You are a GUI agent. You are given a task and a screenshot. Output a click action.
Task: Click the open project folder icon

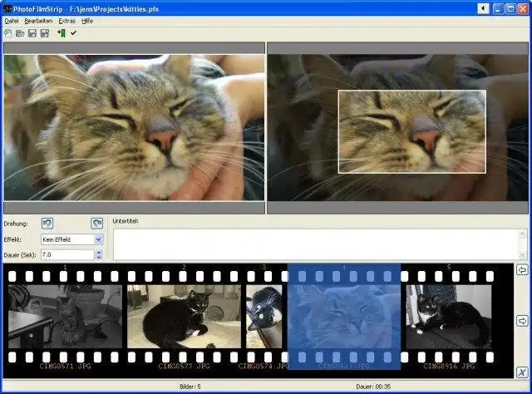point(20,33)
